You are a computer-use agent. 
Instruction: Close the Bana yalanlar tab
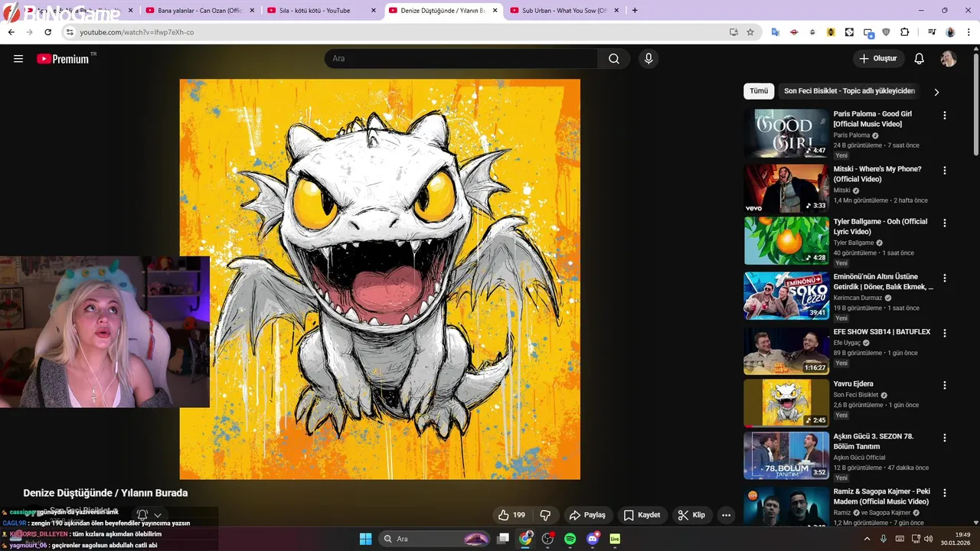click(x=253, y=11)
